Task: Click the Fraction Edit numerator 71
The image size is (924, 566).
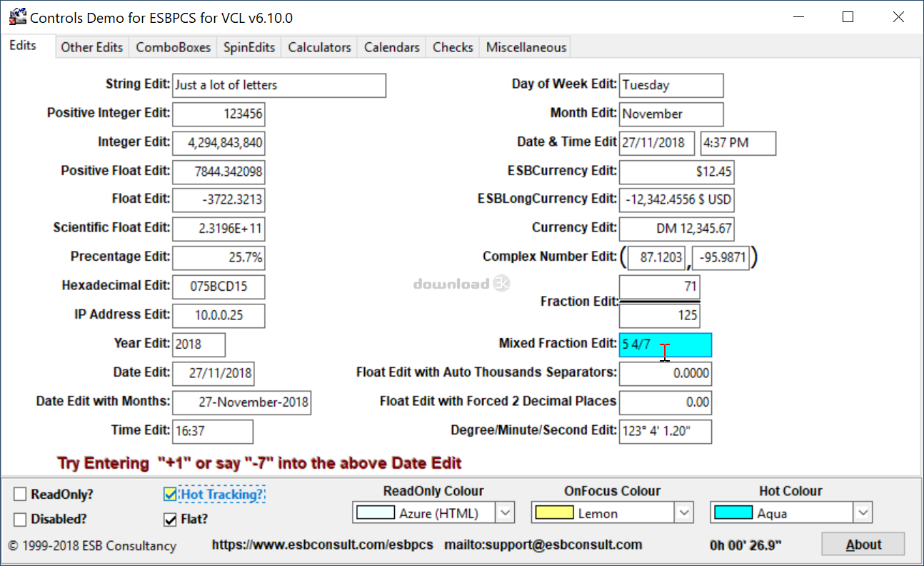Action: (x=660, y=287)
